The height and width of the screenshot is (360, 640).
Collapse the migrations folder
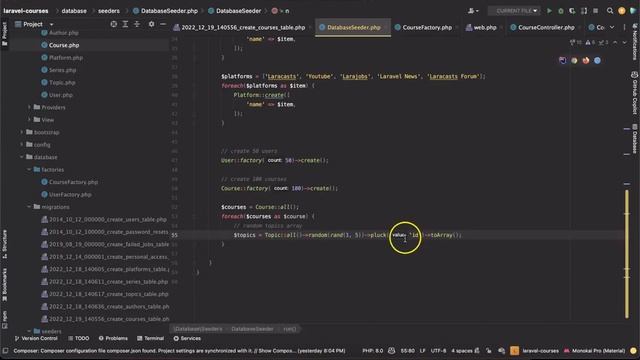tap(29, 207)
